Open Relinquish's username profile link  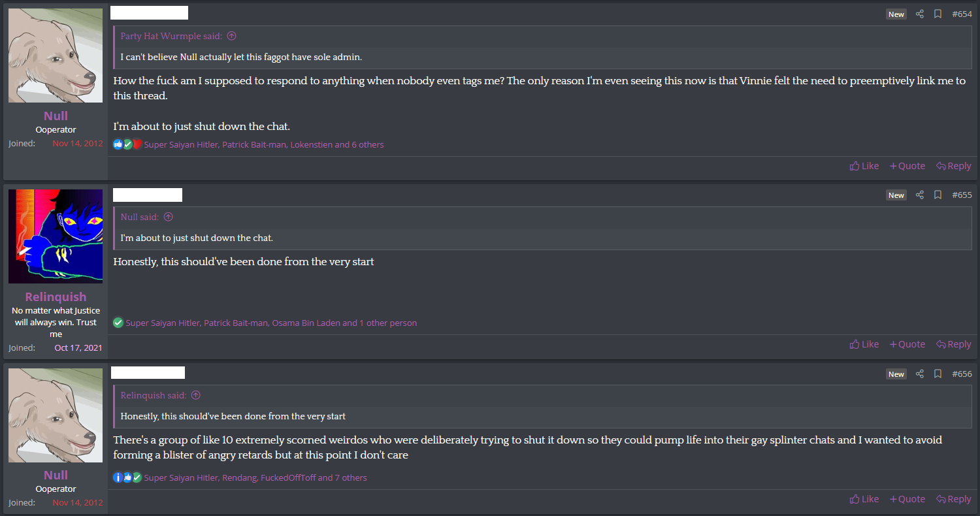point(56,297)
